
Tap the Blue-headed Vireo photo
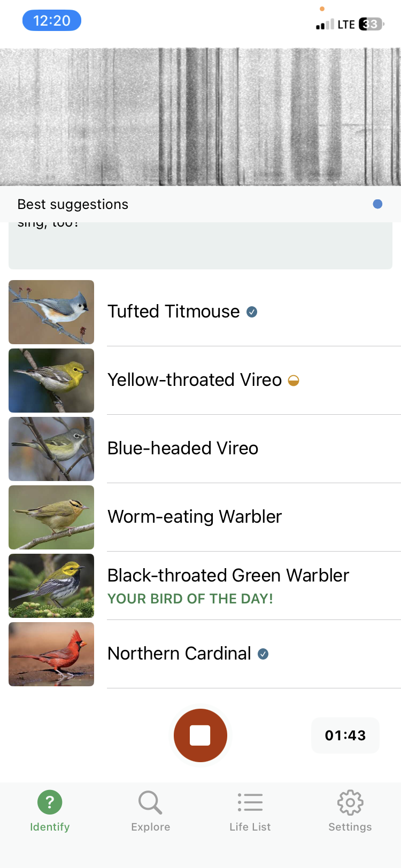(51, 449)
